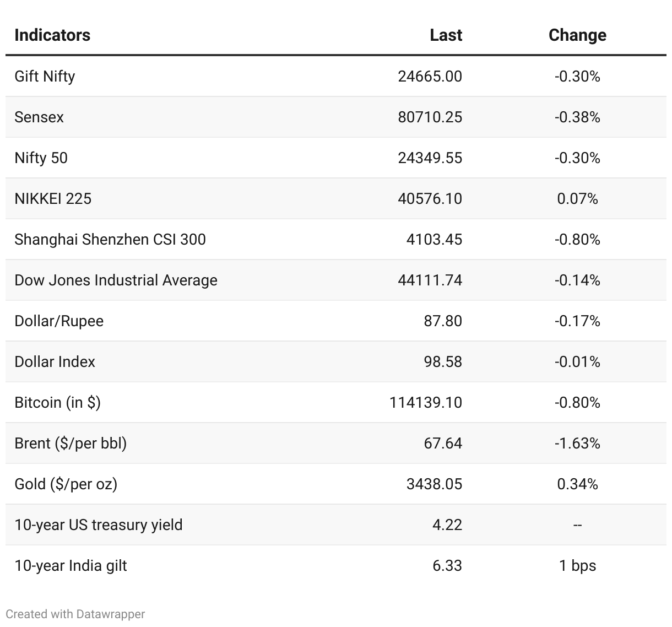Click the Brent change value -1.63%
Image resolution: width=672 pixels, height=627 pixels.
pos(577,443)
